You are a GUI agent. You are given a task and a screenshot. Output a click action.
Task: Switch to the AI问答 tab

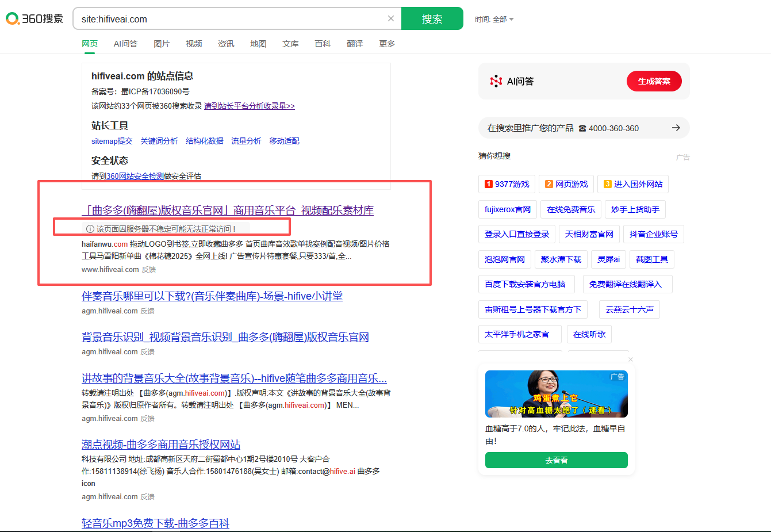125,44
